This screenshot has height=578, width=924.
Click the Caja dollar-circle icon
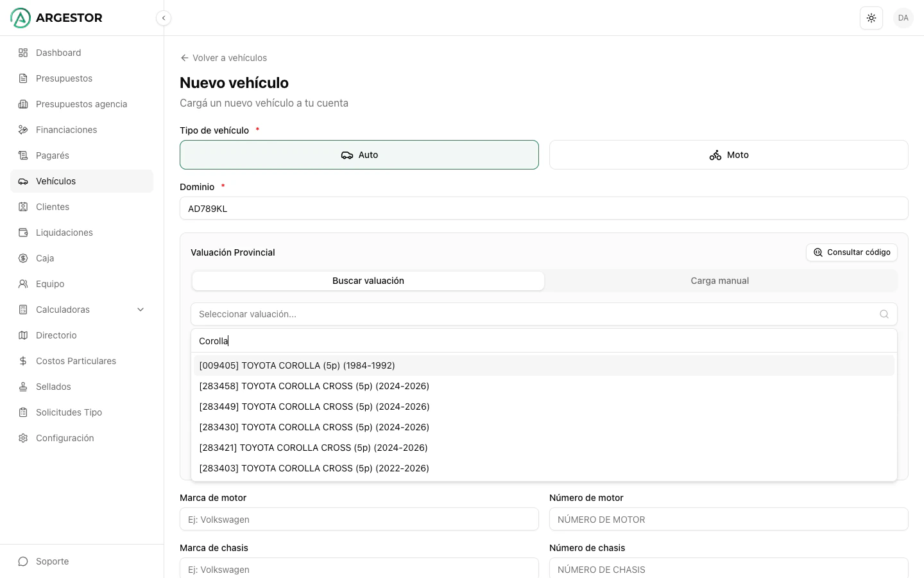[x=23, y=258]
